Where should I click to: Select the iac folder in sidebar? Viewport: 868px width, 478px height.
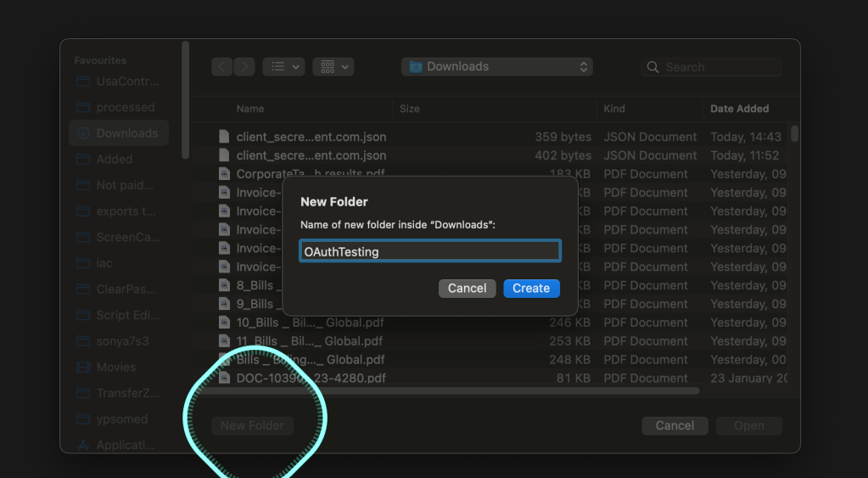point(119,263)
